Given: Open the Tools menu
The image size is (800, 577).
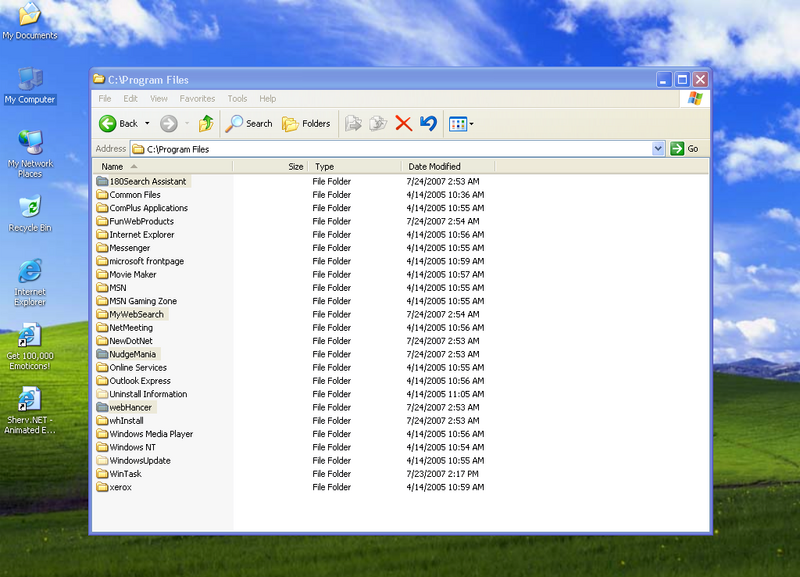Looking at the screenshot, I should click(237, 98).
